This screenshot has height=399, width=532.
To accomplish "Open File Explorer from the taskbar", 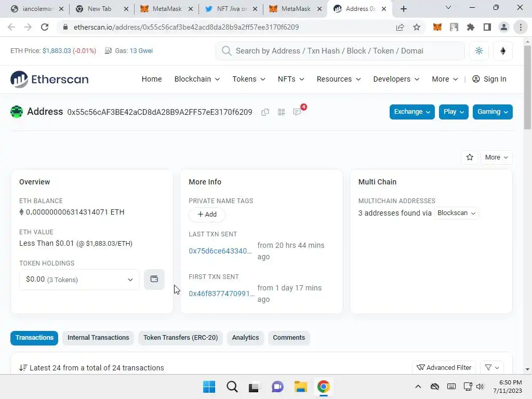I will [x=301, y=387].
